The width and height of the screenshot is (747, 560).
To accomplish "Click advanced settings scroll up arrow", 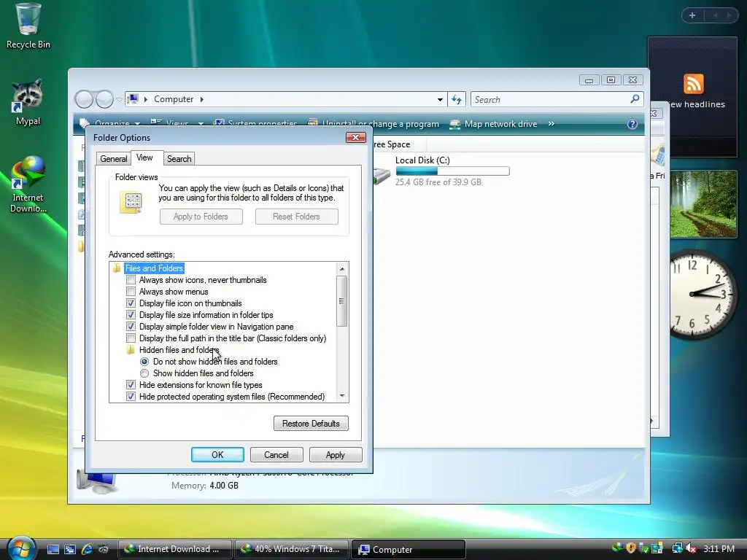I will pyautogui.click(x=341, y=269).
